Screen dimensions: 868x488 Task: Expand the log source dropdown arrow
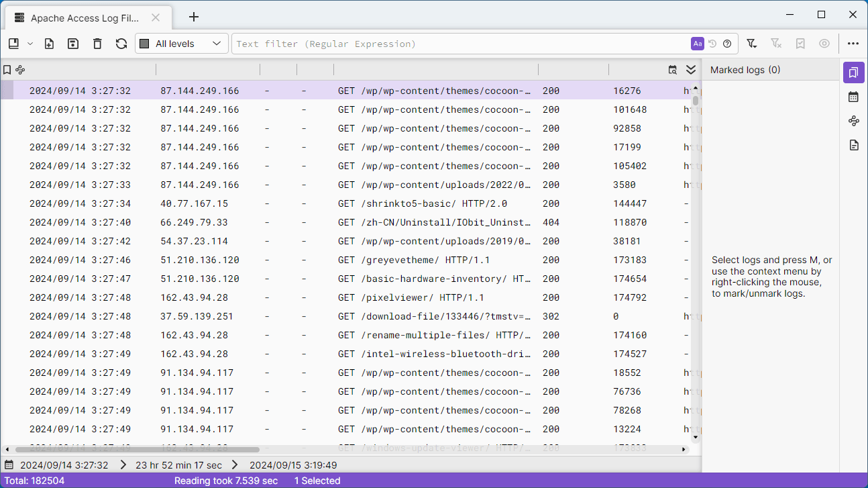tap(30, 44)
